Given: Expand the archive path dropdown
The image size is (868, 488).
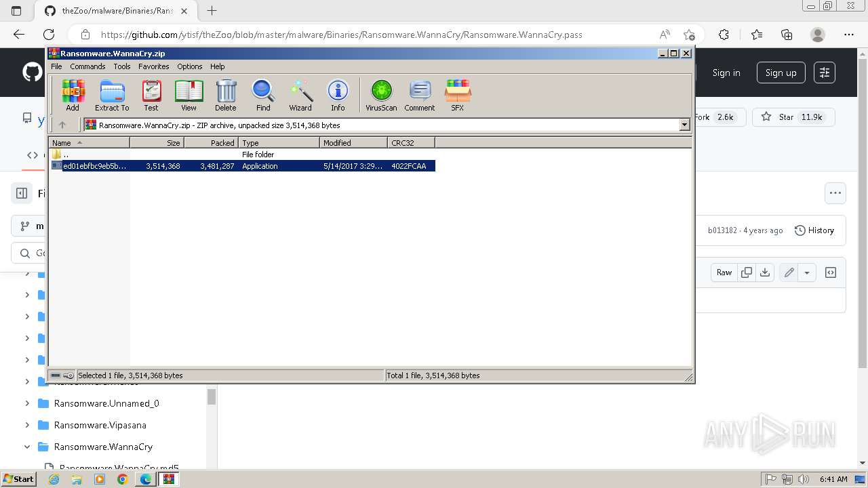Looking at the screenshot, I should [684, 125].
